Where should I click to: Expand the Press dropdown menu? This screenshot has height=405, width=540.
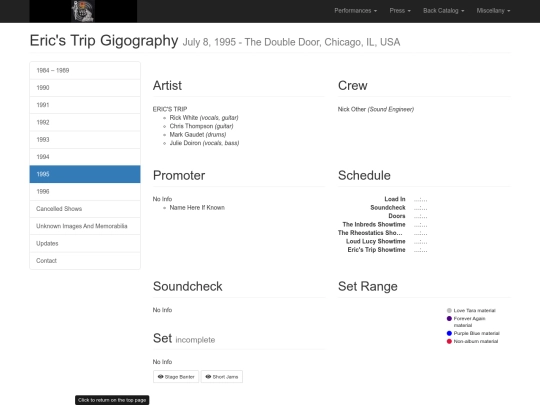pos(400,11)
